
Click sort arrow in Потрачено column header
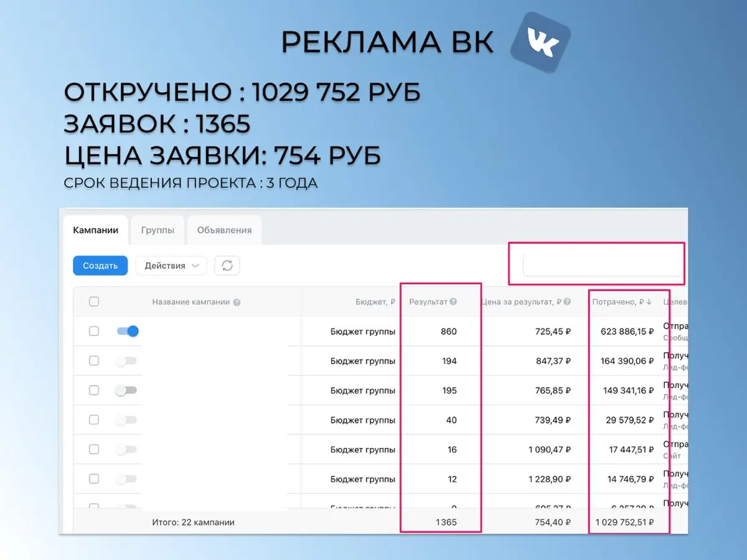point(649,302)
